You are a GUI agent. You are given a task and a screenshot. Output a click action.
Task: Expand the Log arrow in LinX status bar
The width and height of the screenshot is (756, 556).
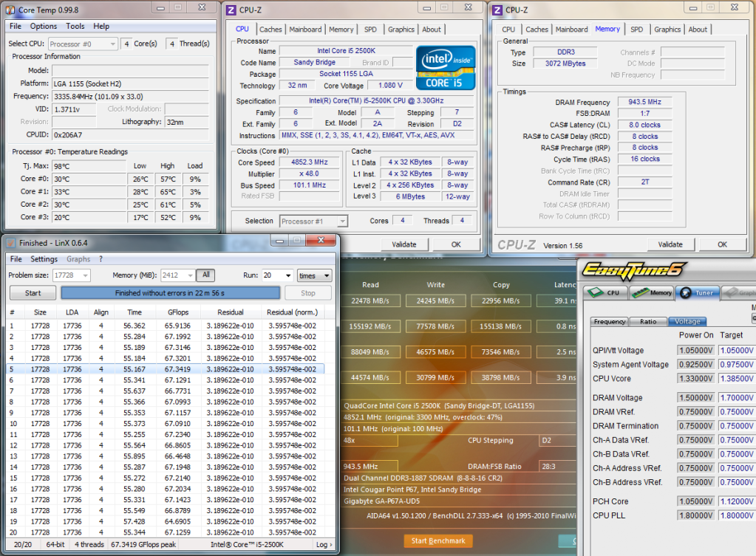(324, 544)
